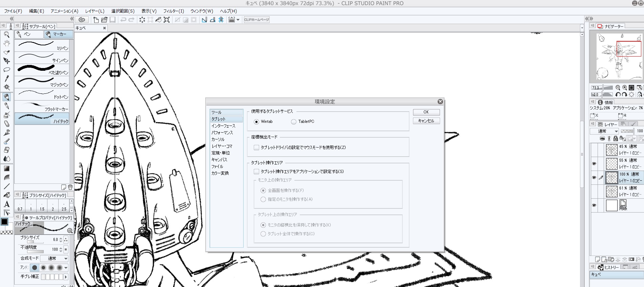The height and width of the screenshot is (287, 644).
Task: Toggle Snap to Ruler icon
Action: 204,20
